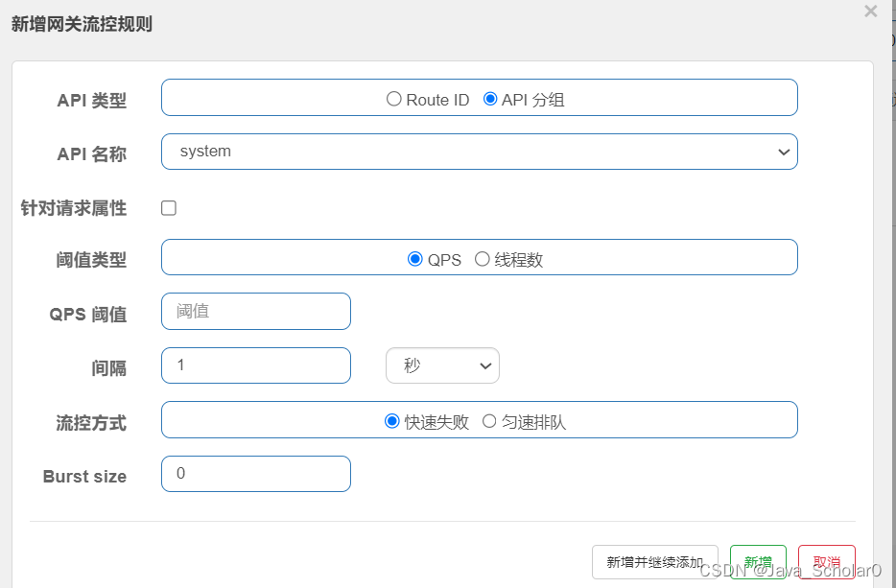Click the red 取消 button
Screen dimensions: 896x588
(827, 562)
